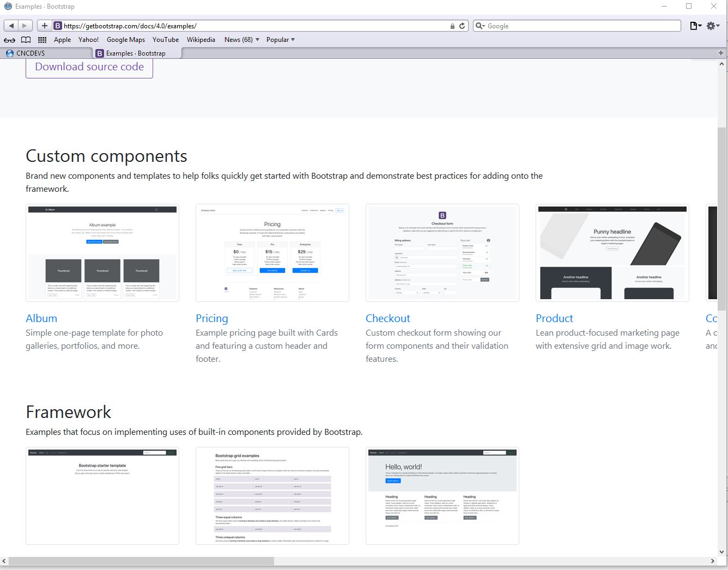Select the Examples · Bootstrap tab

pyautogui.click(x=137, y=53)
